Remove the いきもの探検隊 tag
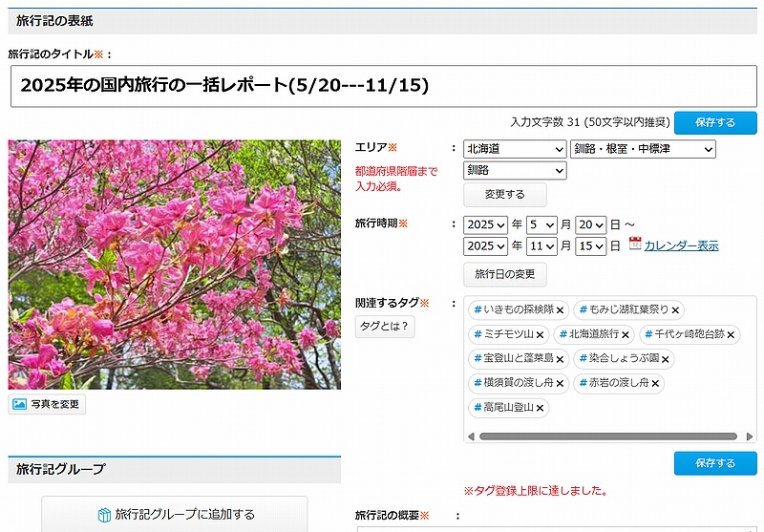 pyautogui.click(x=561, y=310)
